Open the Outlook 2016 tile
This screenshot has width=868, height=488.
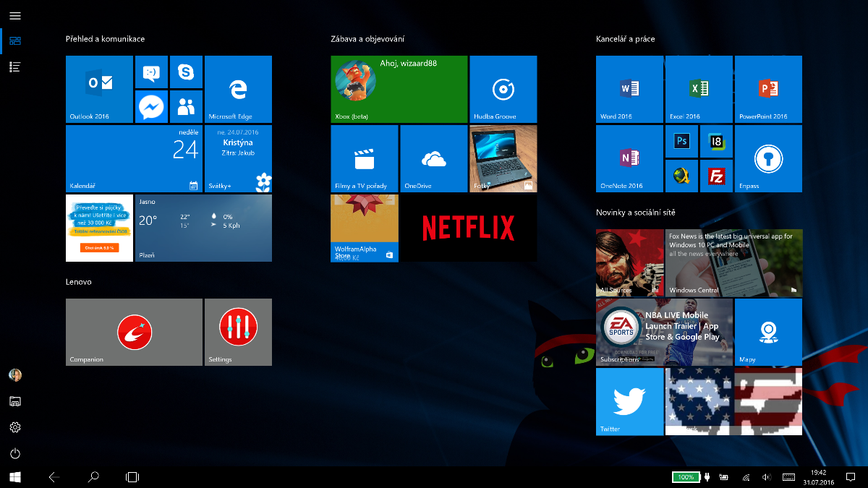pos(99,89)
